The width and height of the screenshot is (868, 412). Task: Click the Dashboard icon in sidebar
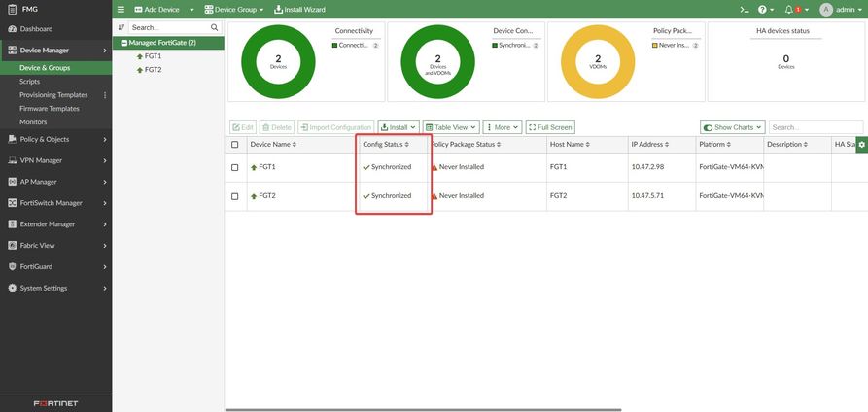coord(13,29)
